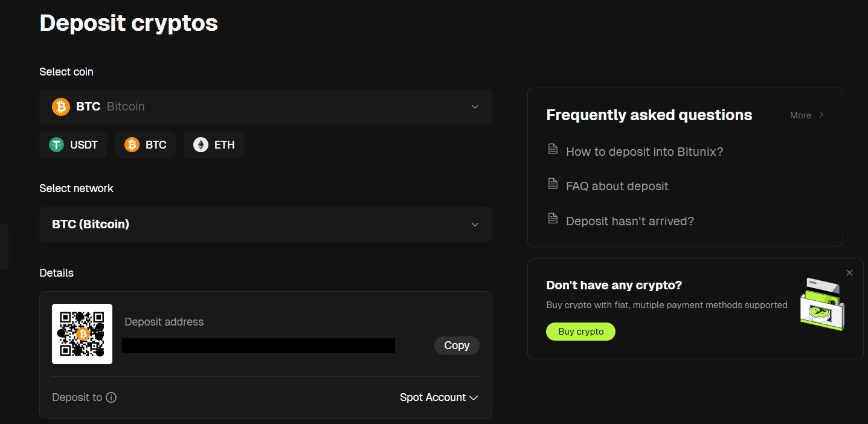Click document icon beside FAQ about deposit

click(553, 184)
